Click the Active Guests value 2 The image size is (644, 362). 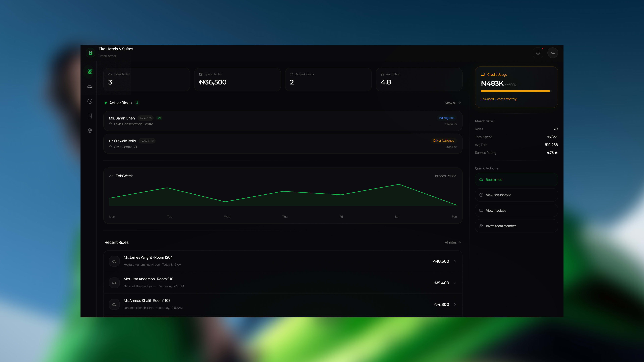tap(292, 82)
